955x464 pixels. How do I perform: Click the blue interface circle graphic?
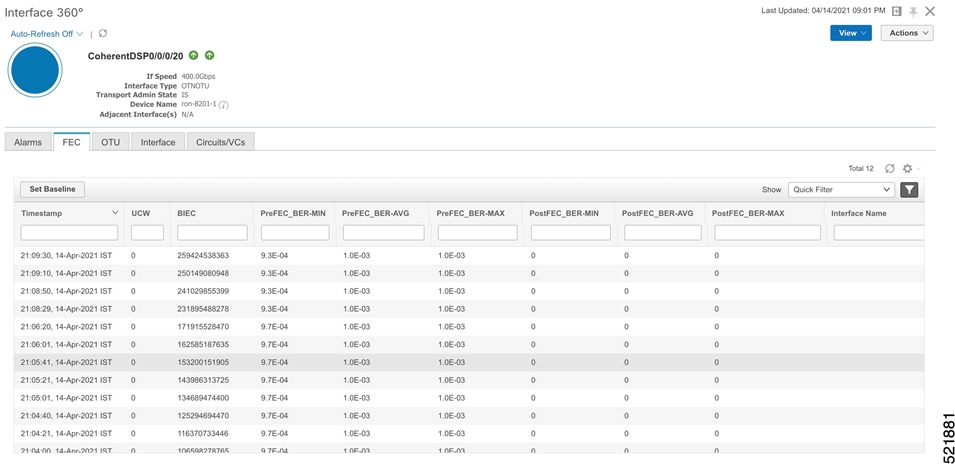(x=35, y=70)
